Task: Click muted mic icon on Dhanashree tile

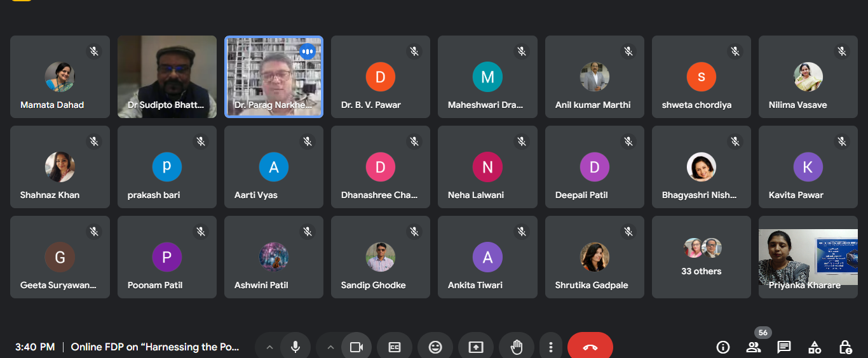Action: [414, 142]
